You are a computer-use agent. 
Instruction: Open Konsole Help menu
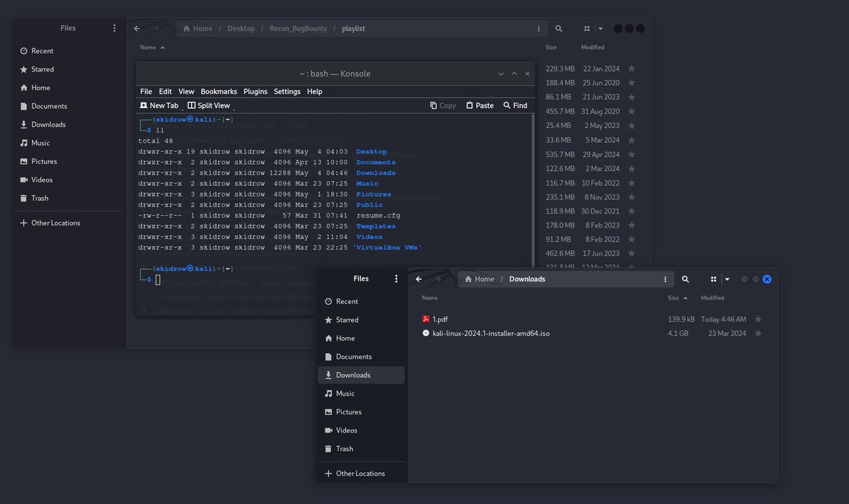[x=315, y=91]
